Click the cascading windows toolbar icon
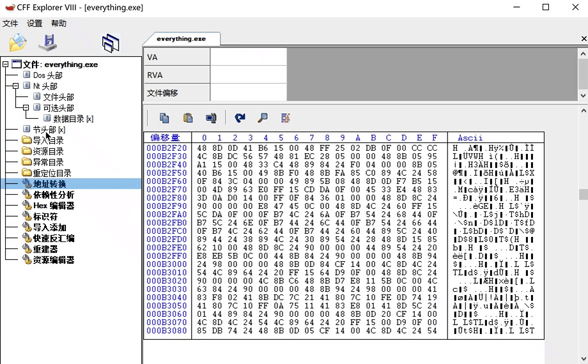588x364 pixels. pyautogui.click(x=111, y=43)
